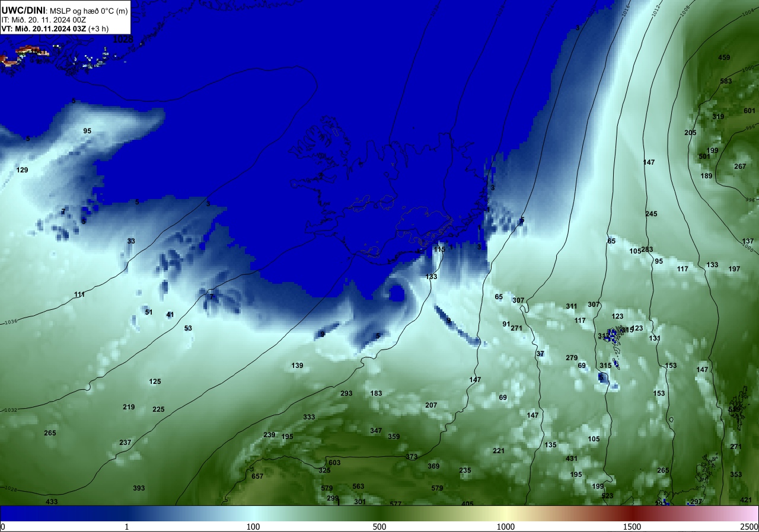Click the 431 height value on the map
The height and width of the screenshot is (532, 759).
(572, 459)
